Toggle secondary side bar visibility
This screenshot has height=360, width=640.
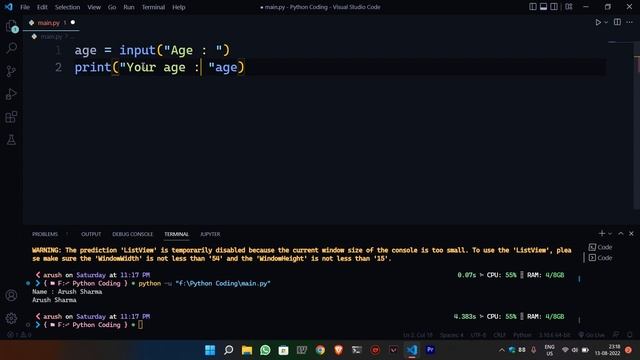[554, 7]
